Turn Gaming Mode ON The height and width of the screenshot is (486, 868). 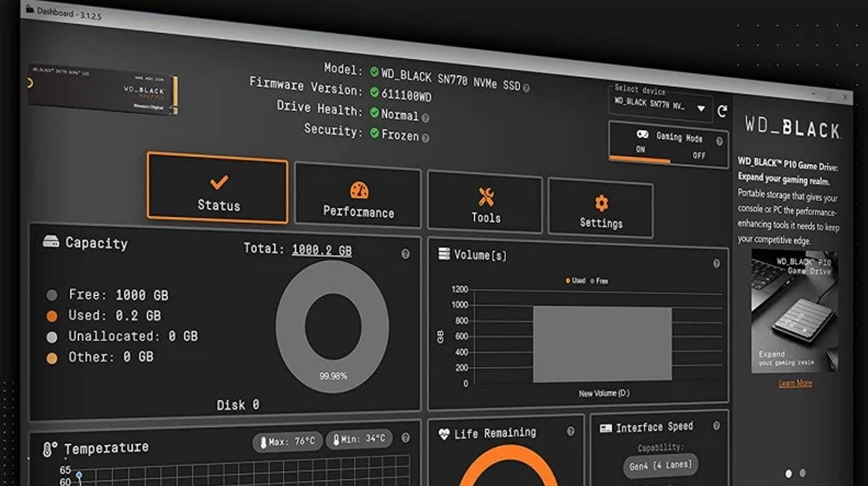pos(641,149)
